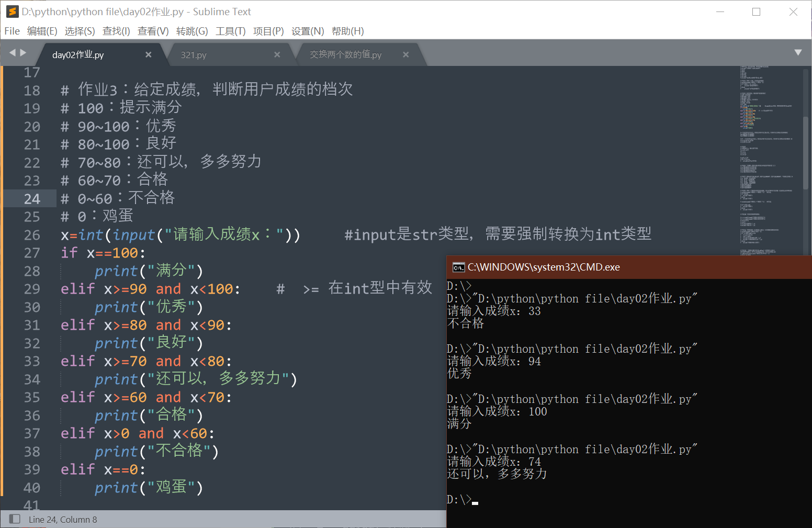Viewport: 812px width, 528px height.
Task: Open the 文件 (File) menu
Action: pyautogui.click(x=12, y=31)
